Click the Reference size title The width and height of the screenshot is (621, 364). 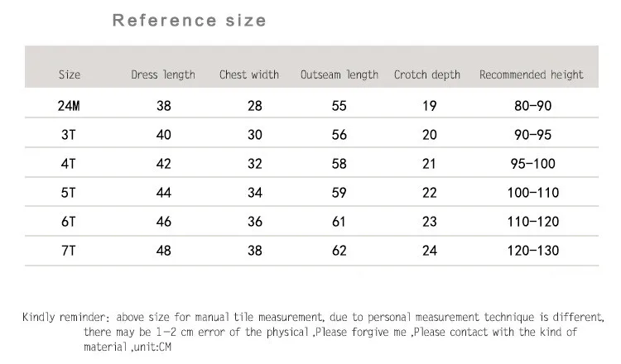point(190,20)
